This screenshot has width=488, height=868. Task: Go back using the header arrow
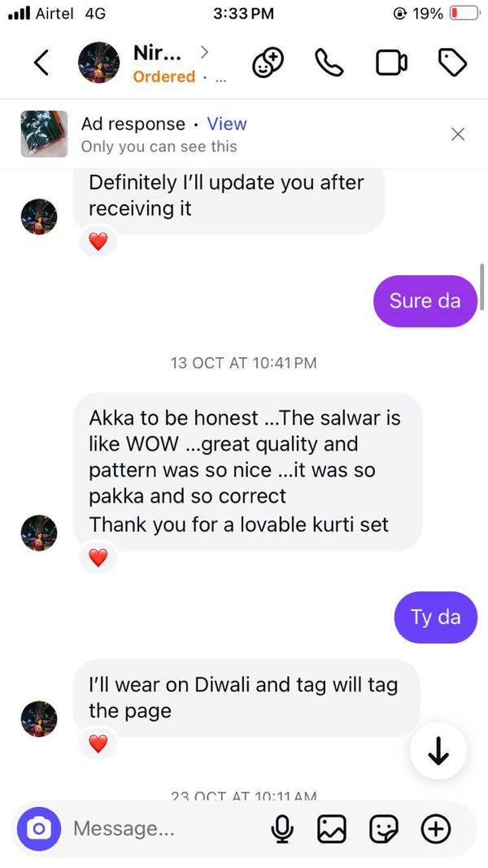[41, 63]
